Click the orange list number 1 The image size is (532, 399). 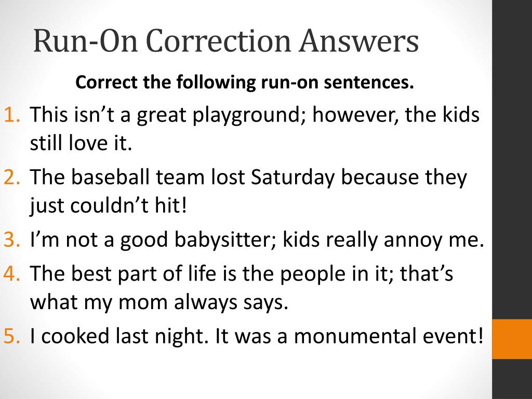[x=12, y=114]
